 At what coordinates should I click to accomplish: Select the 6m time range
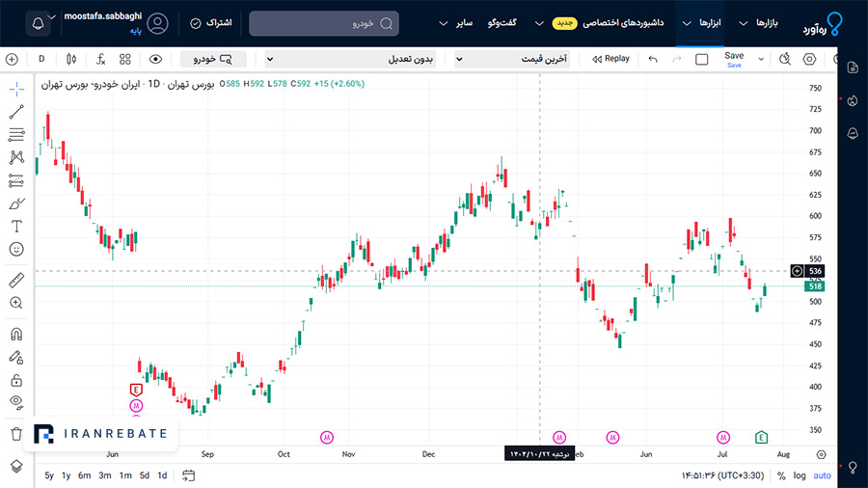84,475
